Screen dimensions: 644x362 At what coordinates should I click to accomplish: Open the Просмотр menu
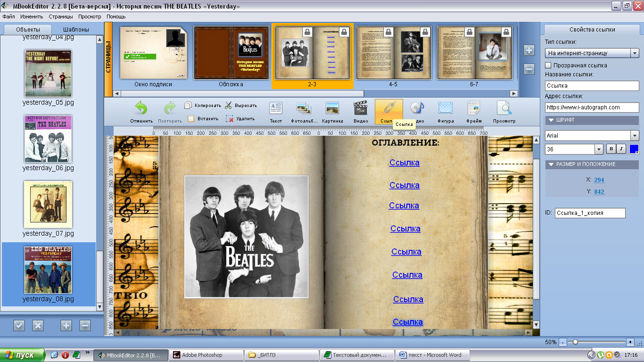coord(90,16)
